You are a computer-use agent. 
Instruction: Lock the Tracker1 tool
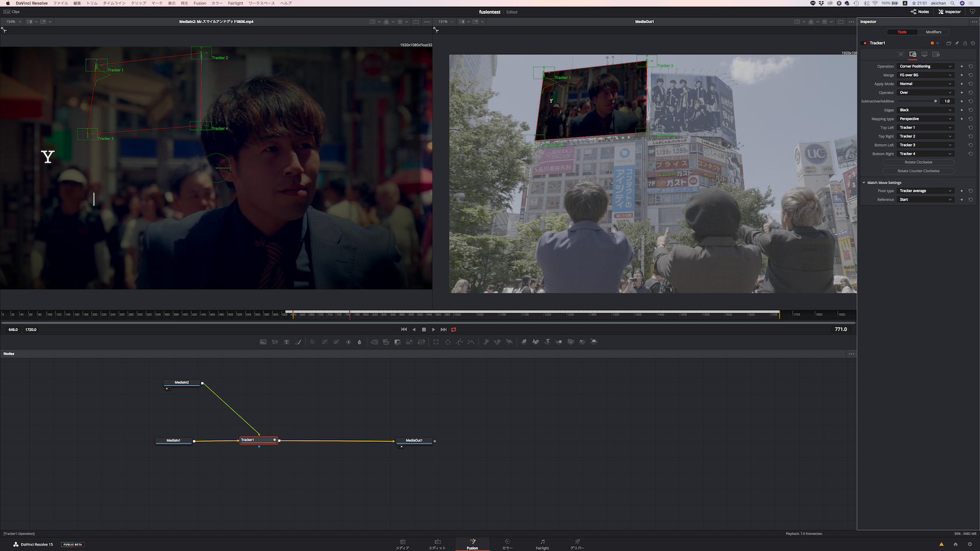click(x=965, y=43)
